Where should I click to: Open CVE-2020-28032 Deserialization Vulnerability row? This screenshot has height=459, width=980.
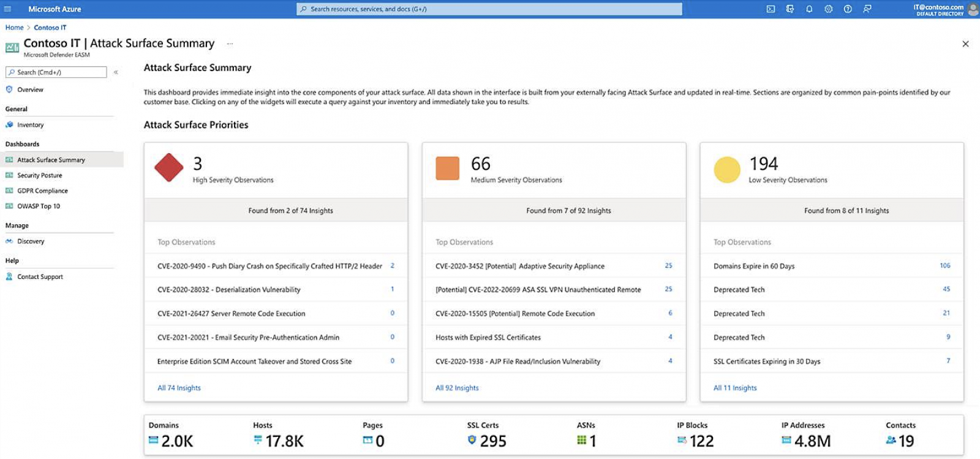tap(276, 289)
